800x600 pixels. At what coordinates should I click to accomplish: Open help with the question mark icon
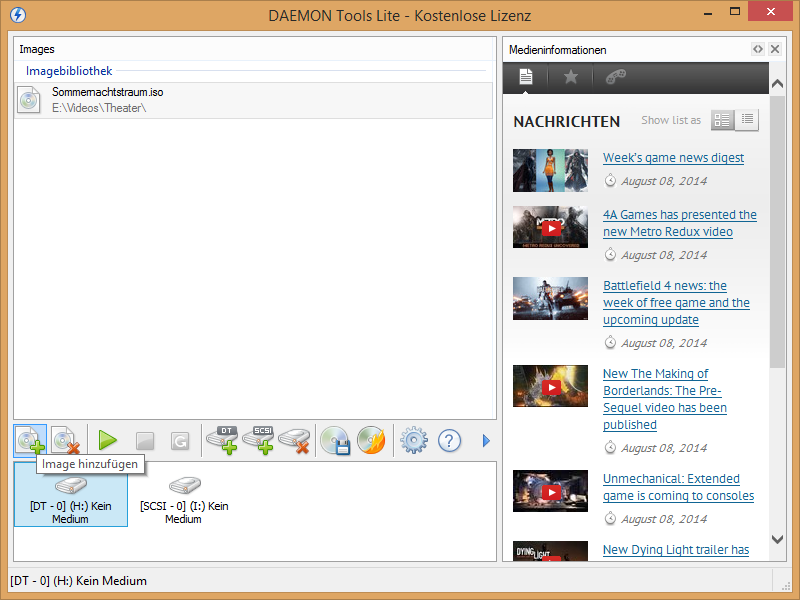[x=449, y=440]
